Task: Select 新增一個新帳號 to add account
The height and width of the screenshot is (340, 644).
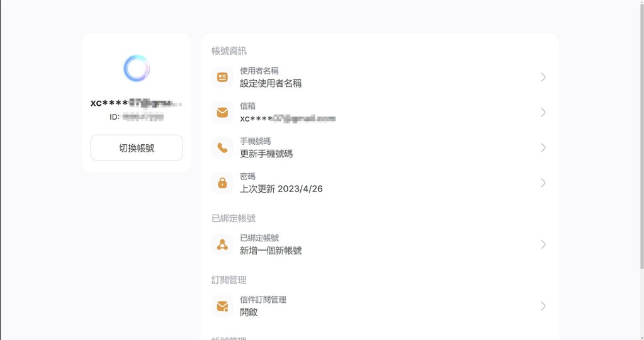Action: pos(271,251)
